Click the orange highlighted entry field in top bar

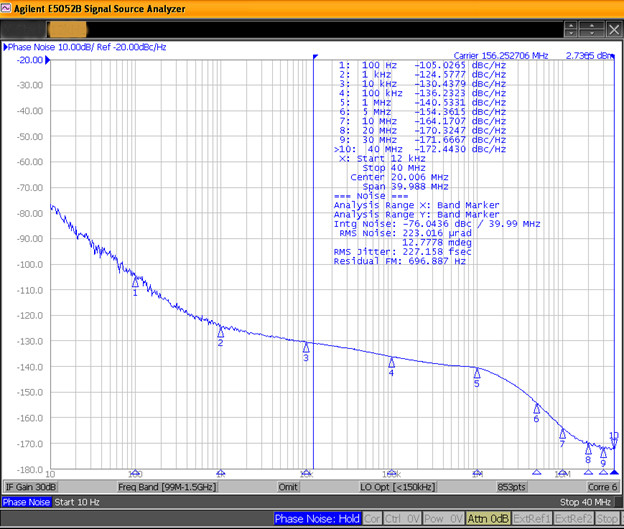click(x=67, y=29)
